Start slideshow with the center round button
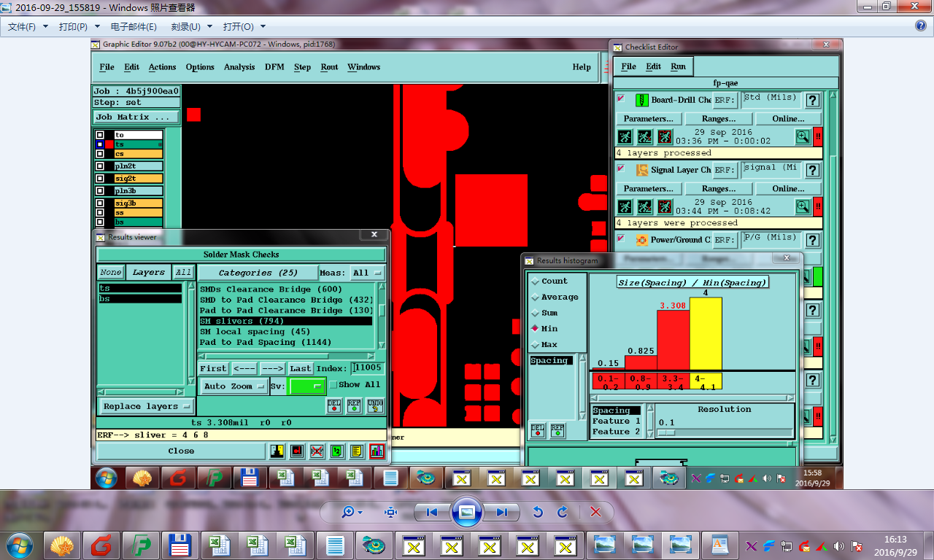The image size is (934, 560). (467, 513)
